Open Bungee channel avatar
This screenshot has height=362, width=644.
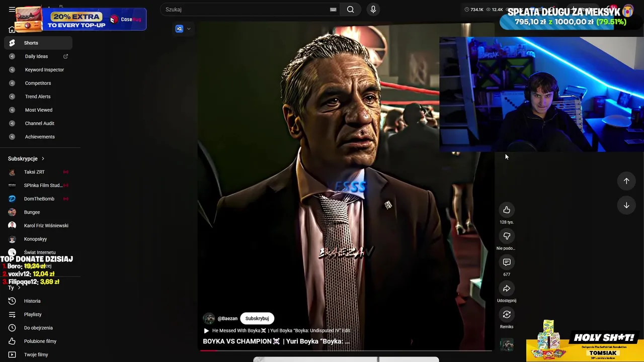pyautogui.click(x=12, y=212)
